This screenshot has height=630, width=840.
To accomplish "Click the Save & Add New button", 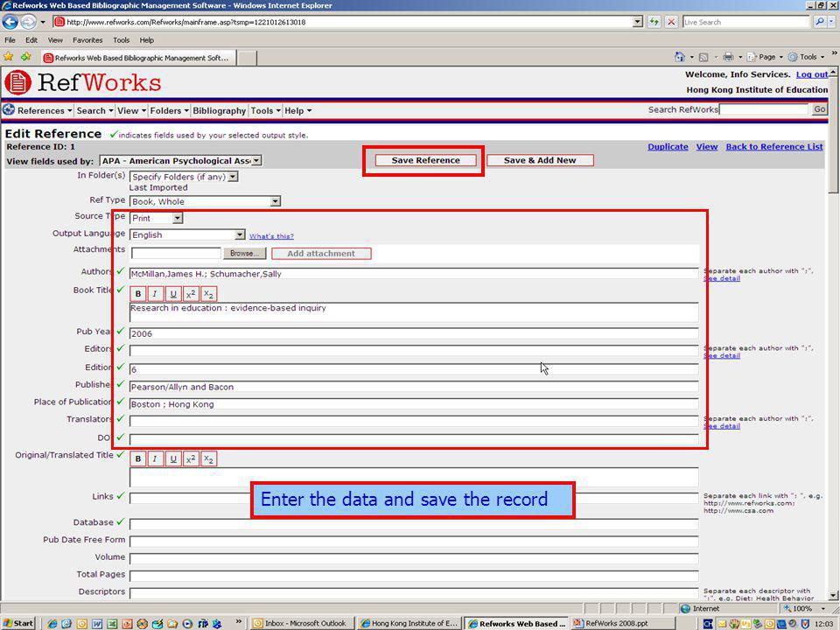I will (540, 160).
